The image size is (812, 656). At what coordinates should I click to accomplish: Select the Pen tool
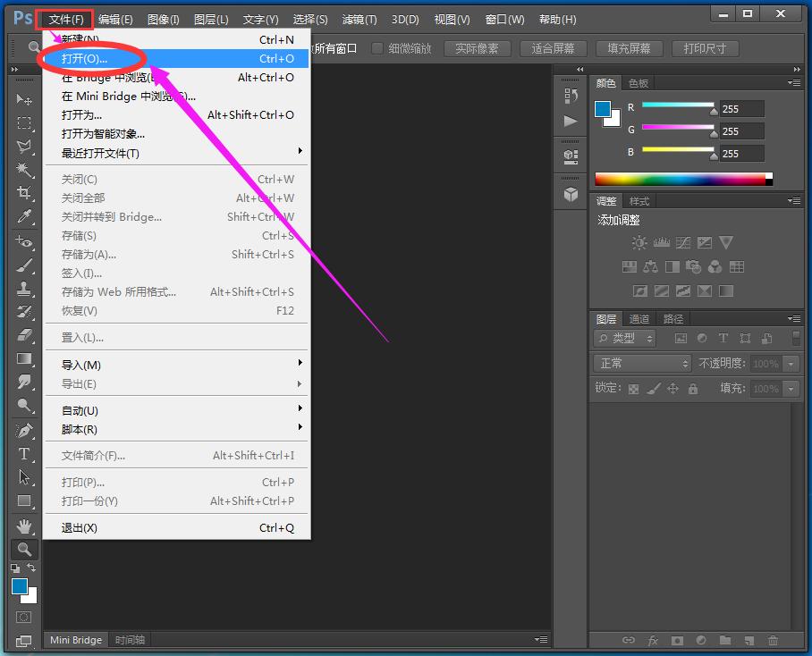tap(24, 431)
